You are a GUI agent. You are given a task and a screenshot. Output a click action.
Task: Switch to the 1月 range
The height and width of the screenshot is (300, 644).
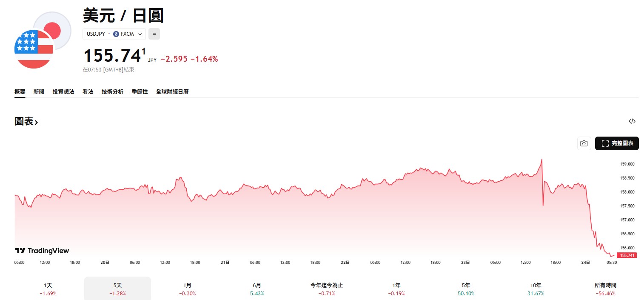click(x=187, y=289)
